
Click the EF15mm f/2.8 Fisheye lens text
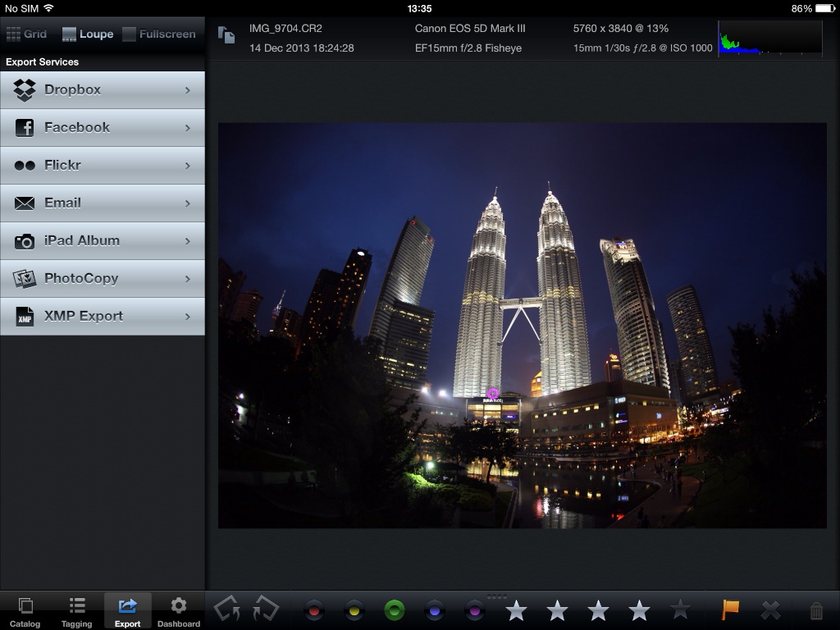point(468,48)
